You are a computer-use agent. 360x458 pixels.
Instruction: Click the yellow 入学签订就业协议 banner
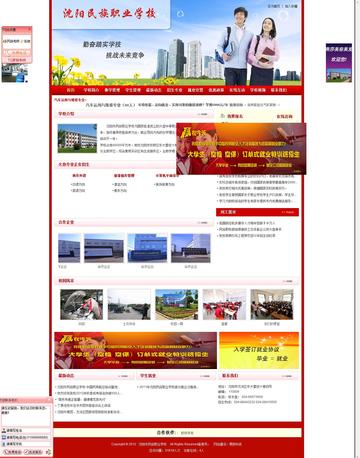point(259,350)
